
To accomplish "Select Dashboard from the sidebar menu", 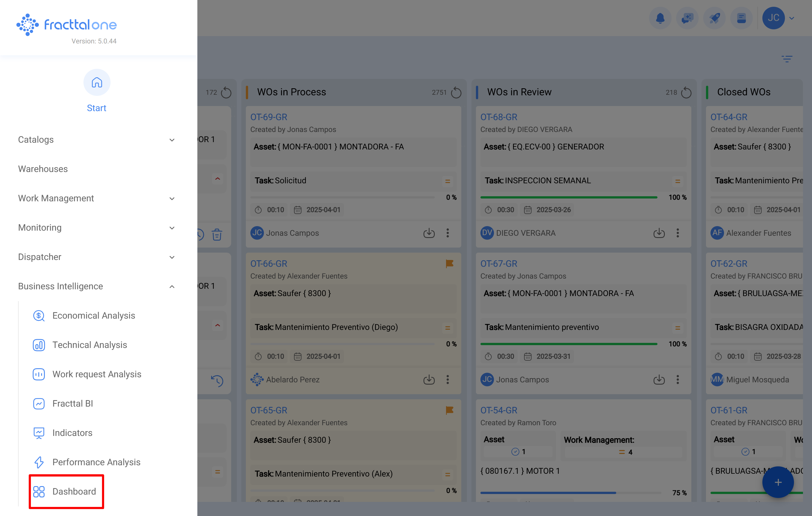I will (x=74, y=491).
